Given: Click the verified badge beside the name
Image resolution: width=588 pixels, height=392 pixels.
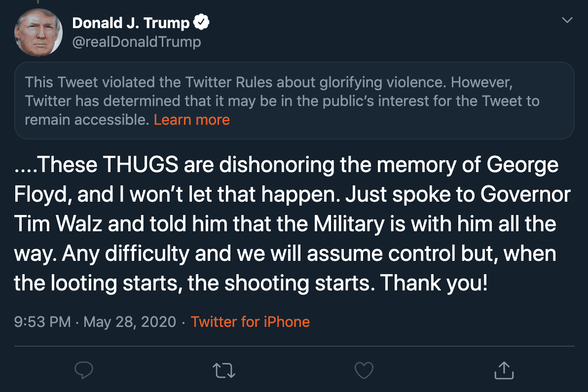Looking at the screenshot, I should 202,23.
